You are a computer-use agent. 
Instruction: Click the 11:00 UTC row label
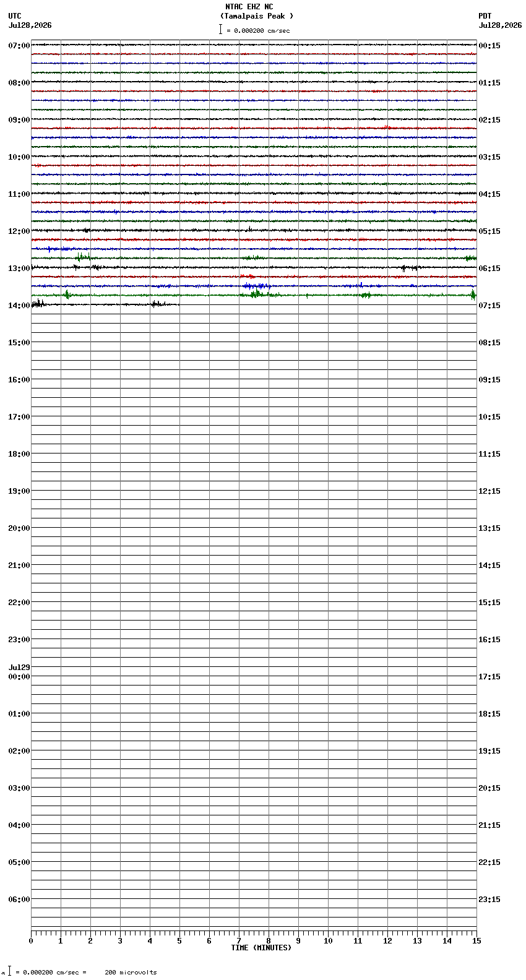(19, 194)
